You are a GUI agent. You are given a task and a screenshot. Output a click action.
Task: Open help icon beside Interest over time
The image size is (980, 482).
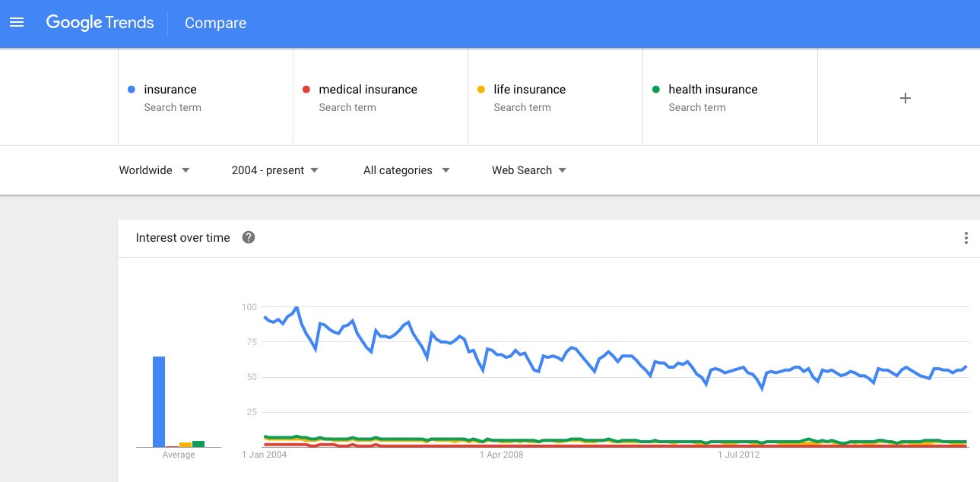(249, 237)
